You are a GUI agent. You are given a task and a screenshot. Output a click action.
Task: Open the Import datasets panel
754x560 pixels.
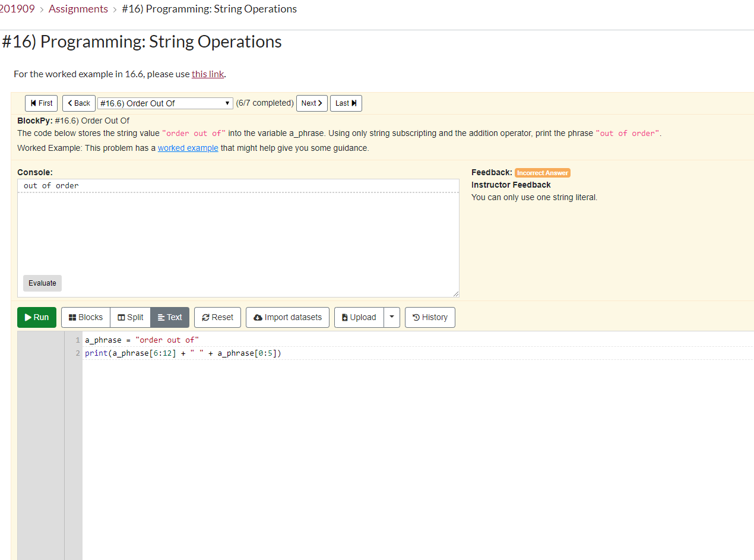(287, 317)
